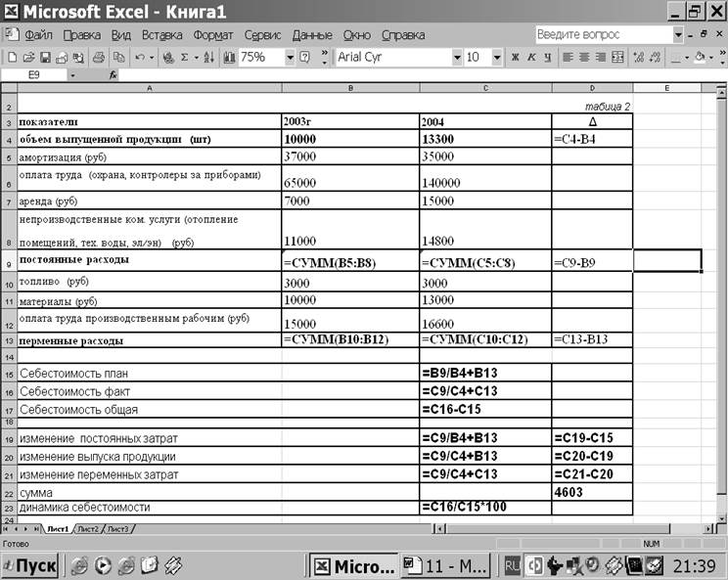The width and height of the screenshot is (728, 580).
Task: Open the zoom 75% dropdown
Action: tap(290, 58)
